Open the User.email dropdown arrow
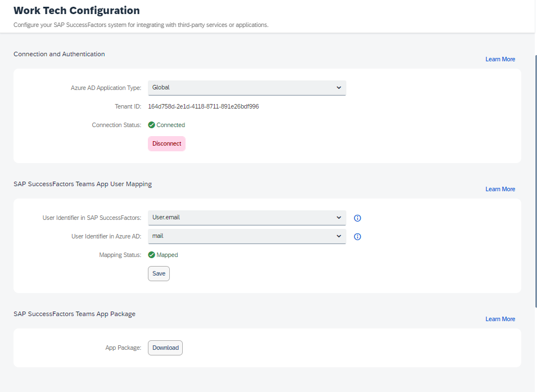 pyautogui.click(x=339, y=218)
